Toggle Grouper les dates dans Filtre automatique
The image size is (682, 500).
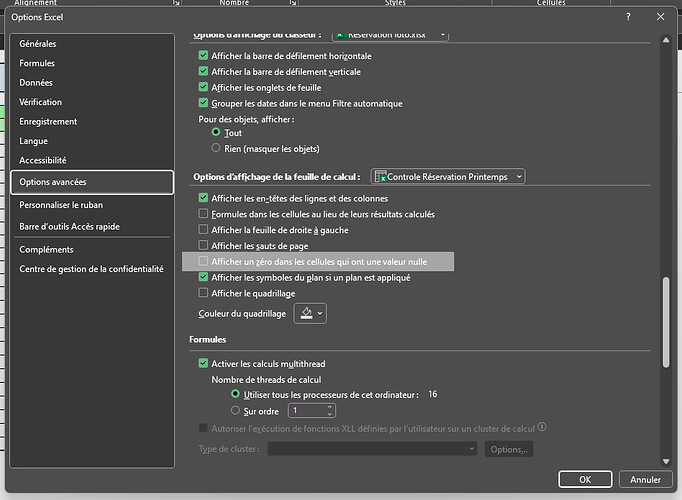(x=203, y=103)
